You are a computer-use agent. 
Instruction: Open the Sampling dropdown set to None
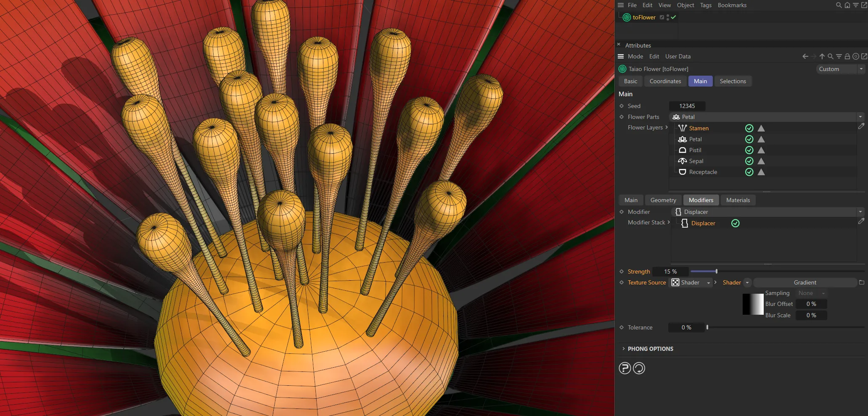point(811,293)
